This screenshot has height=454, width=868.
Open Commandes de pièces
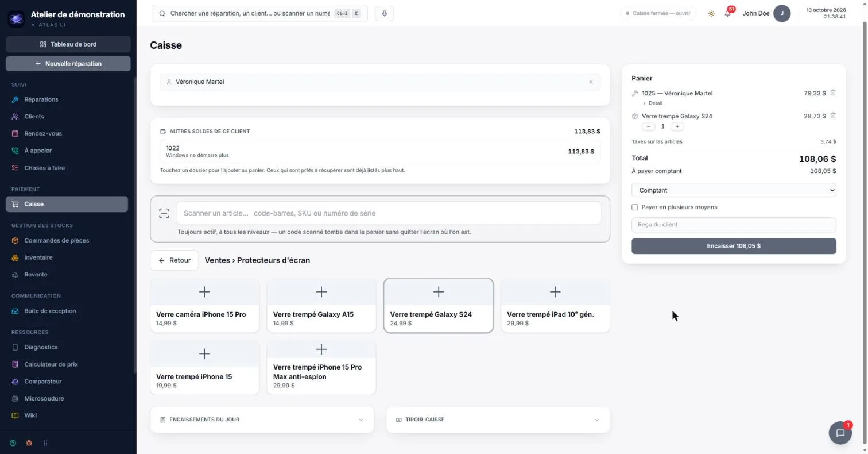(x=67, y=240)
